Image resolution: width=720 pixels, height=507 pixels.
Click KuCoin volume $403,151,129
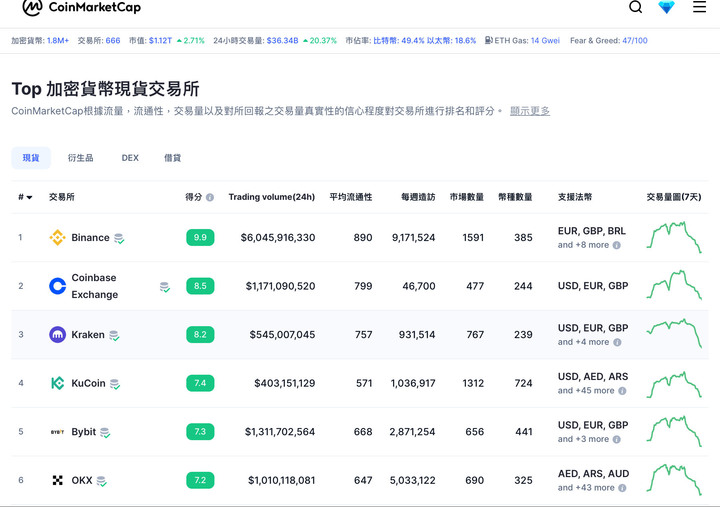pos(285,383)
